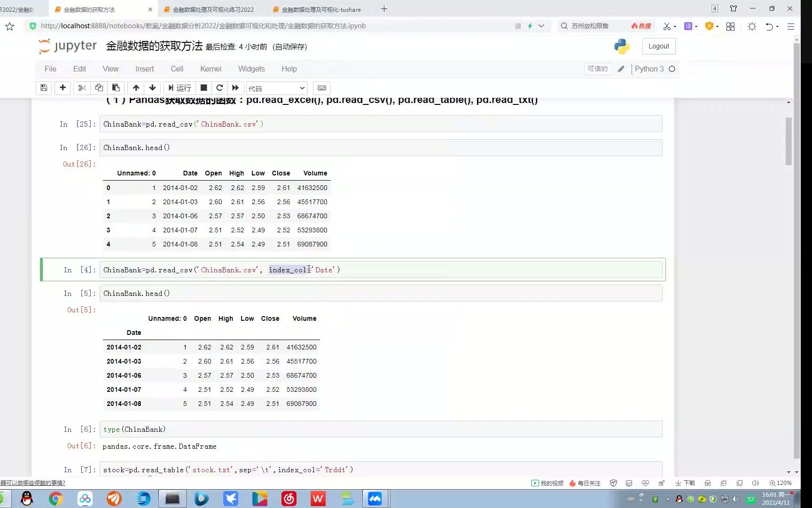Click the system tray volume speaker icon
Screen dimensions: 812x508
point(735,499)
